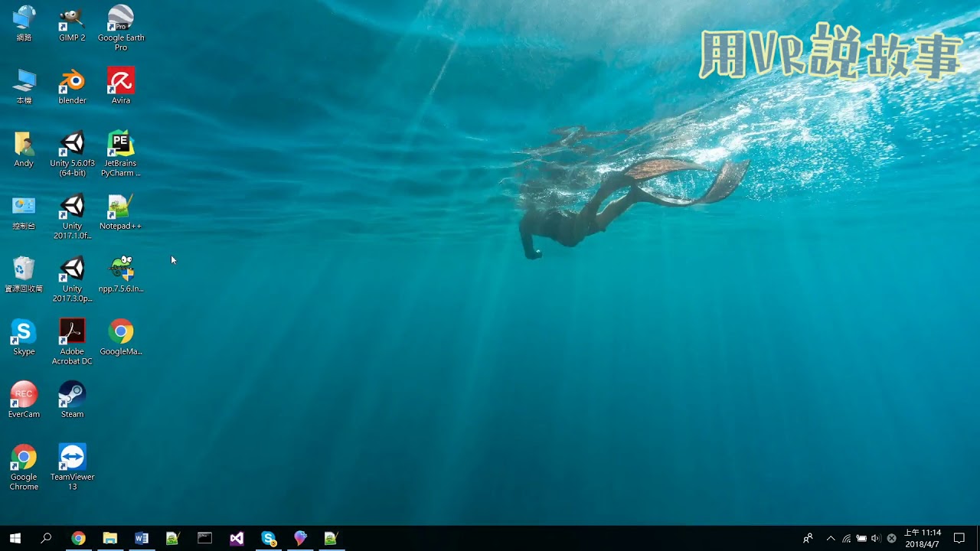This screenshot has height=551, width=980.
Task: Select the JetBrains PyCharm desktop icon
Action: [x=121, y=144]
